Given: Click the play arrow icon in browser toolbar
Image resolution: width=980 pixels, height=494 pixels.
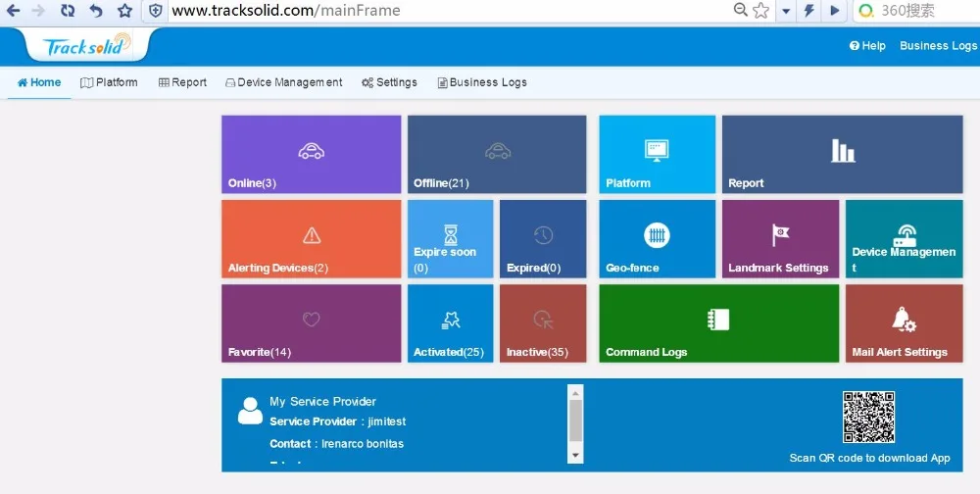Looking at the screenshot, I should point(834,10).
